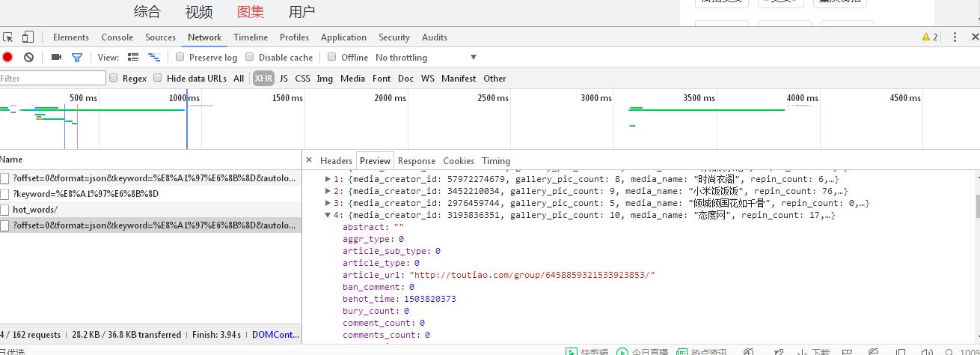Click the Name column header
The width and height of the screenshot is (980, 355).
pyautogui.click(x=150, y=160)
